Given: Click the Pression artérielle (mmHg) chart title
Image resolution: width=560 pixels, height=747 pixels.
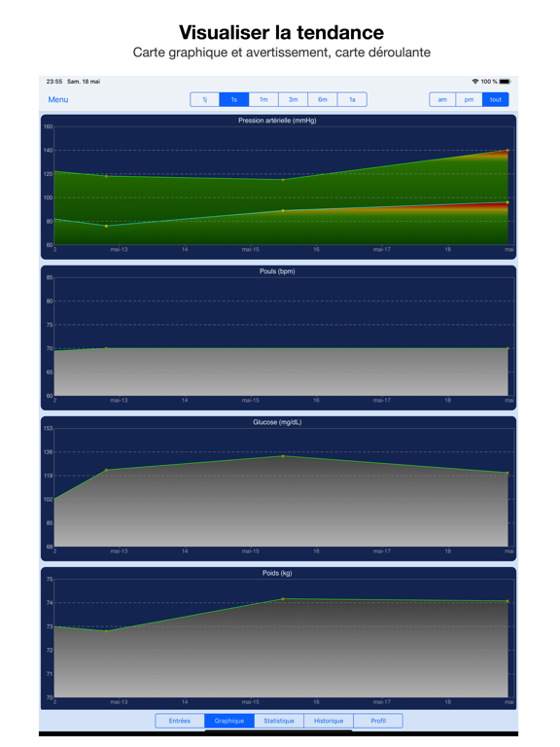Looking at the screenshot, I should tap(277, 121).
